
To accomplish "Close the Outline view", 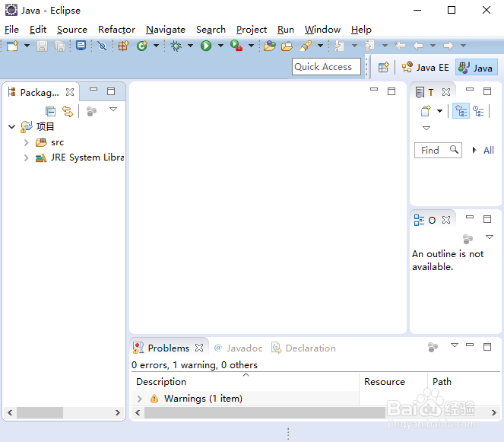I will (446, 220).
